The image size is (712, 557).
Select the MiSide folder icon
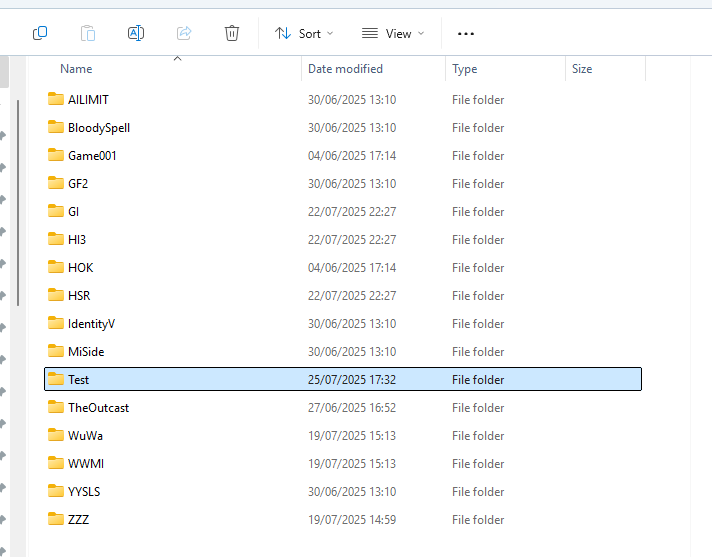tap(56, 351)
